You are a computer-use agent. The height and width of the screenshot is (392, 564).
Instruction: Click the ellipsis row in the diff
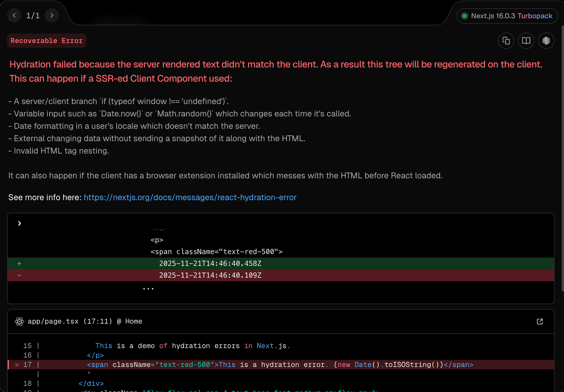pyautogui.click(x=148, y=288)
